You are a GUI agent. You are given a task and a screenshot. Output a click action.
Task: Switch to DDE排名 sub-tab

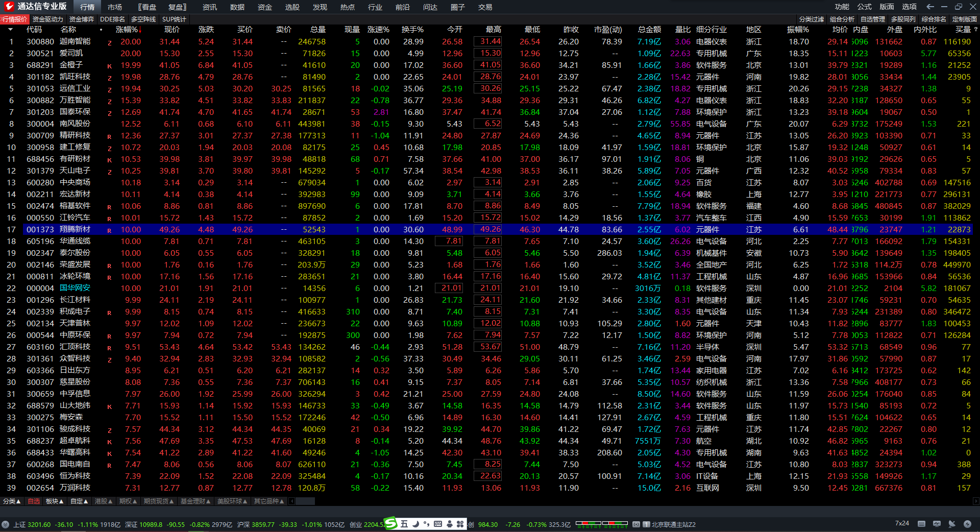click(x=112, y=19)
